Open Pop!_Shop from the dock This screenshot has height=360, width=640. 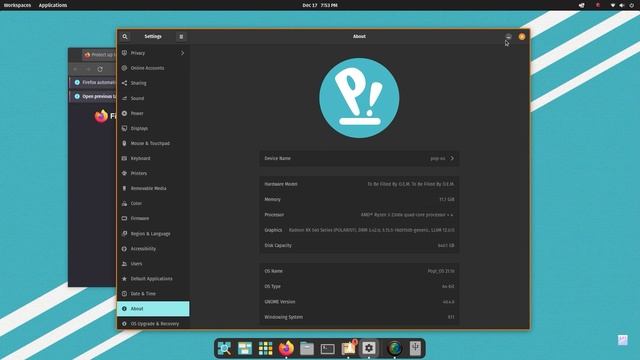pos(349,348)
